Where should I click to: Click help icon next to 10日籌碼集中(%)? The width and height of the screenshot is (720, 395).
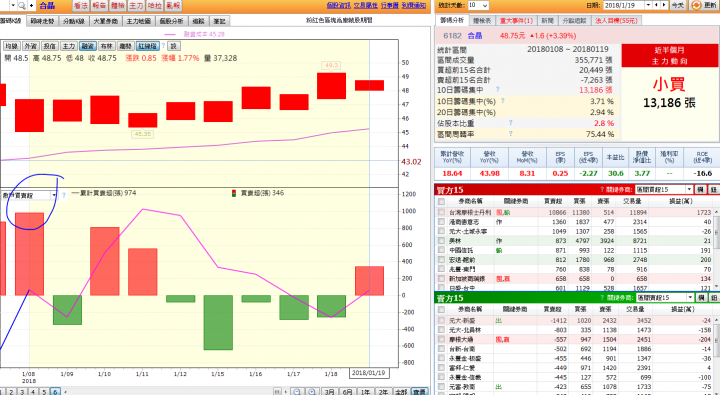pos(503,100)
